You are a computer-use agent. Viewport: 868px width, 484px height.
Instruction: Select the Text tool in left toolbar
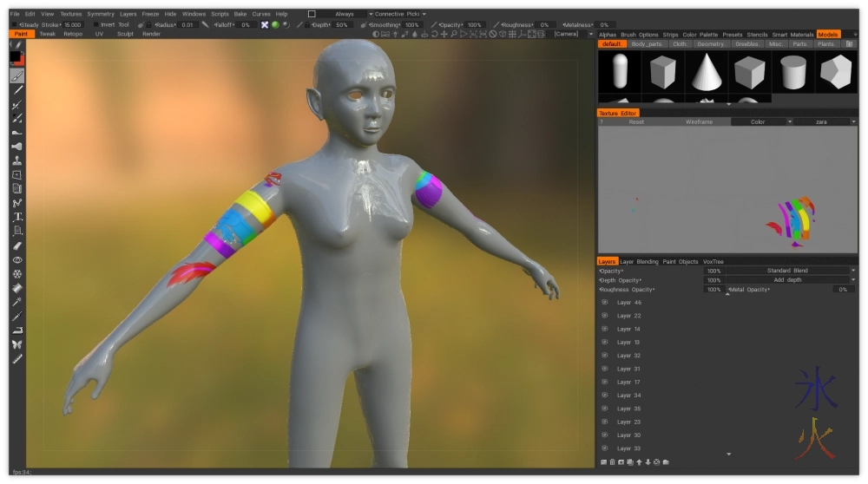click(16, 217)
